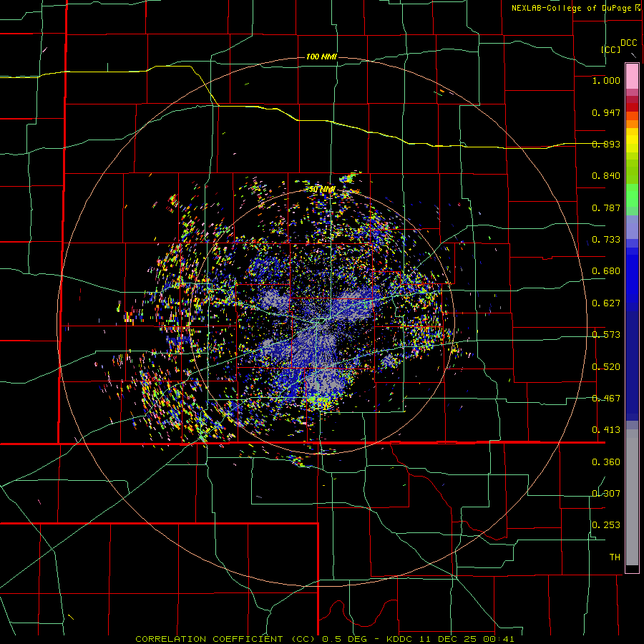644x644 pixels.
Task: Pick the 0.840 scale label
Action: coord(606,176)
